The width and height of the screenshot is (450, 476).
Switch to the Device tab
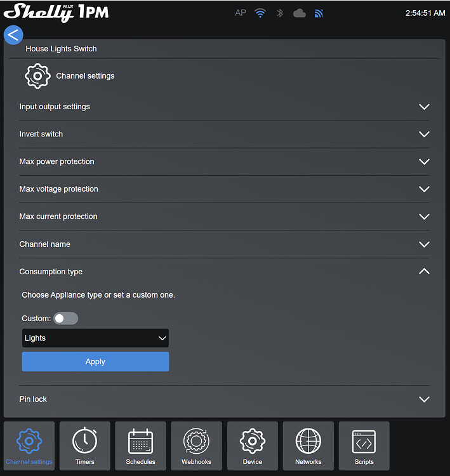[253, 446]
